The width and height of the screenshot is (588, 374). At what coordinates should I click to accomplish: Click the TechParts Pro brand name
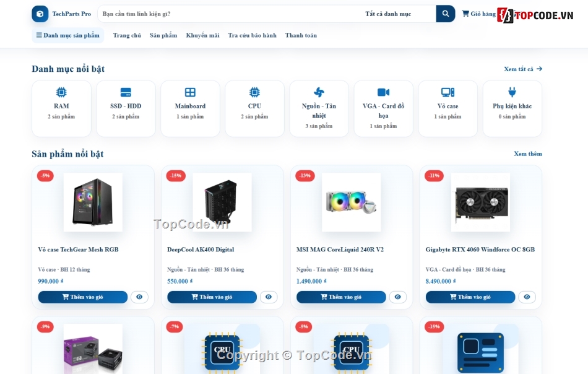pos(72,14)
